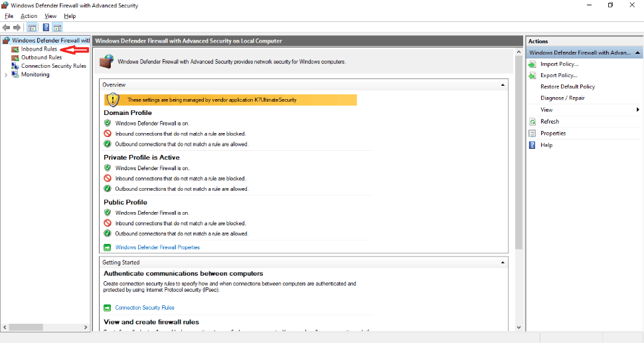Click 'View and create firewall rules' heading
The image size is (644, 343).
pos(151,322)
